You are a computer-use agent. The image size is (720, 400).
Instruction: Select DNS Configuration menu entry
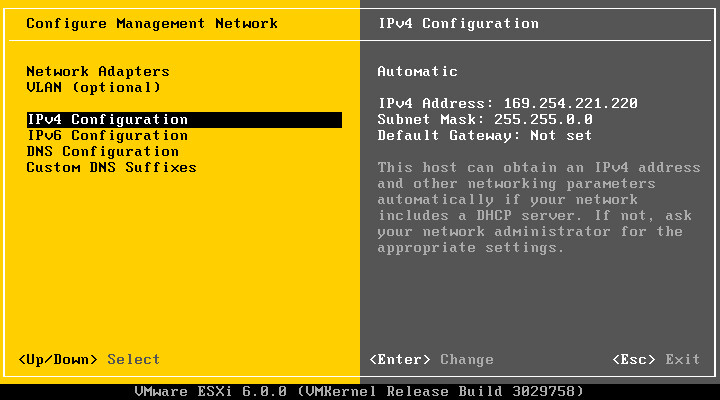[x=102, y=152]
